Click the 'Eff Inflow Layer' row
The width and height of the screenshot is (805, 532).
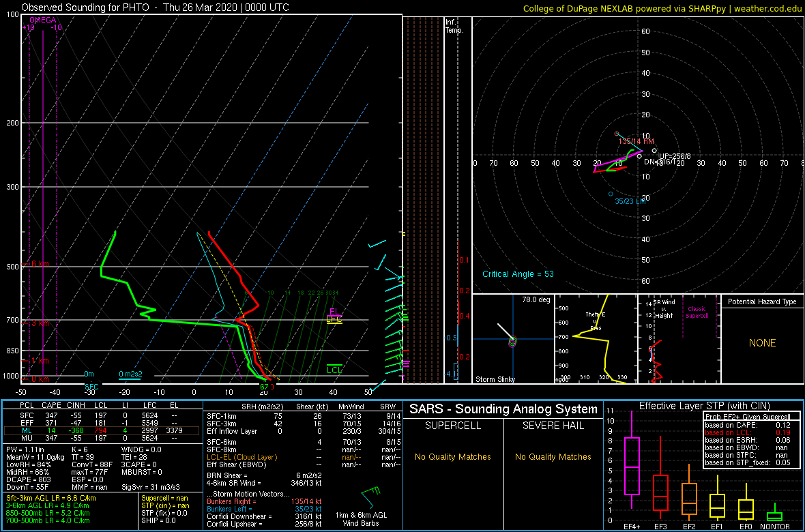(303, 431)
